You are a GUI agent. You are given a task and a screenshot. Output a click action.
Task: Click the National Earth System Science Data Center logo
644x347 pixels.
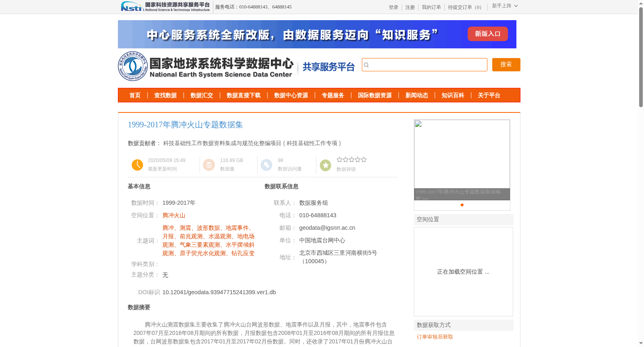(206, 66)
